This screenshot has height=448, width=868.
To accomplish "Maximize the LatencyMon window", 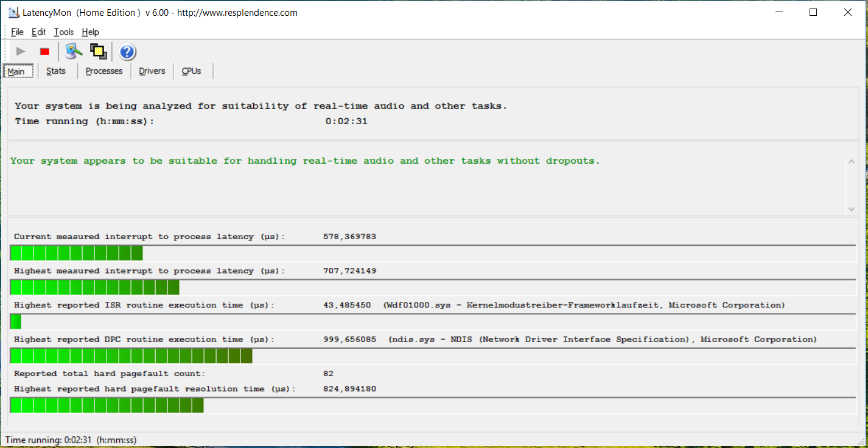I will click(x=813, y=12).
